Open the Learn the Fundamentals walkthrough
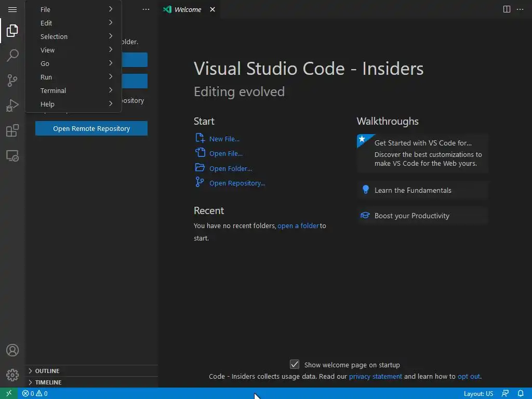 413,190
